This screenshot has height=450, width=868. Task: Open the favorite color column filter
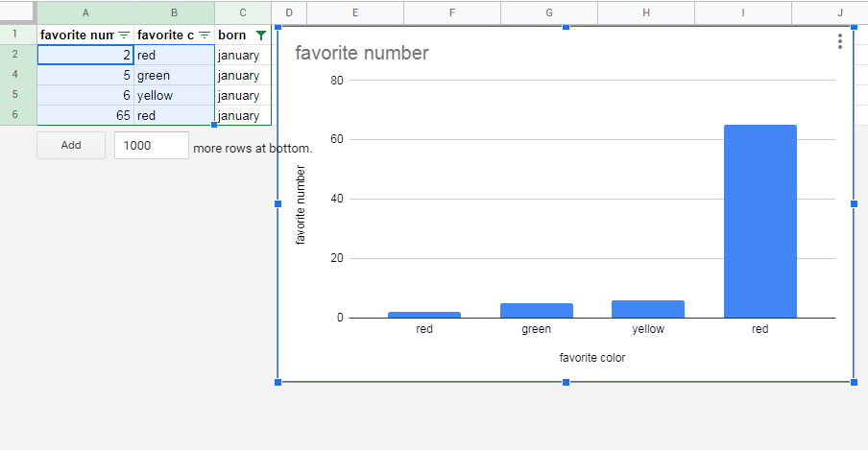click(205, 35)
